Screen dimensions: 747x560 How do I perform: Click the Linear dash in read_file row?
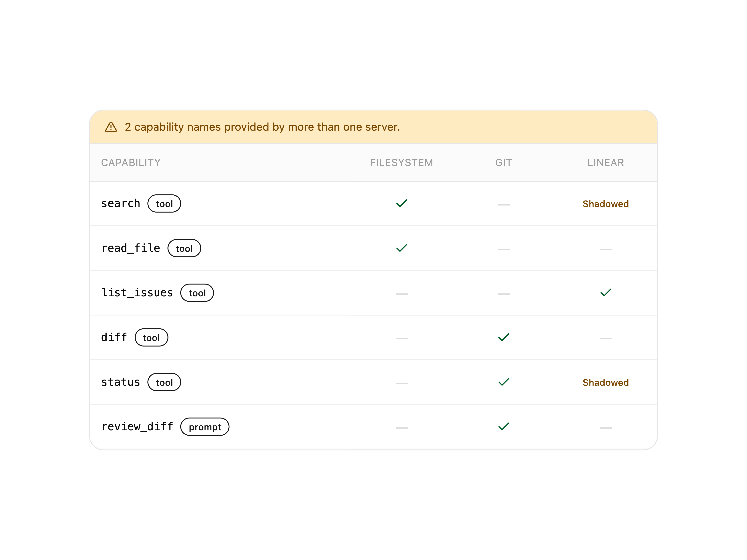click(x=606, y=249)
